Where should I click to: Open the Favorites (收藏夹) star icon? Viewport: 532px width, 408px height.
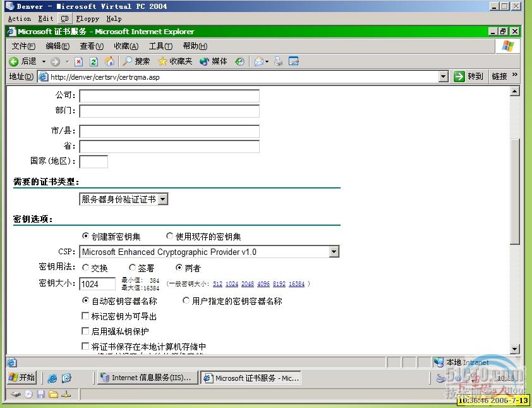pos(162,61)
